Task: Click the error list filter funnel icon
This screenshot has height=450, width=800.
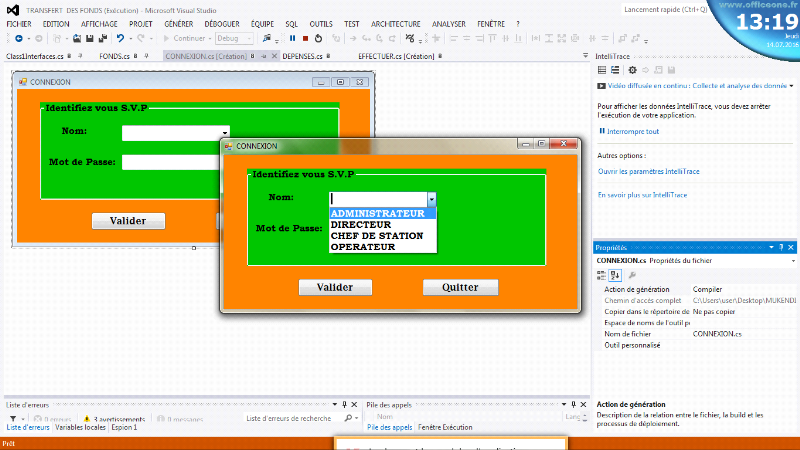Action: (x=13, y=418)
